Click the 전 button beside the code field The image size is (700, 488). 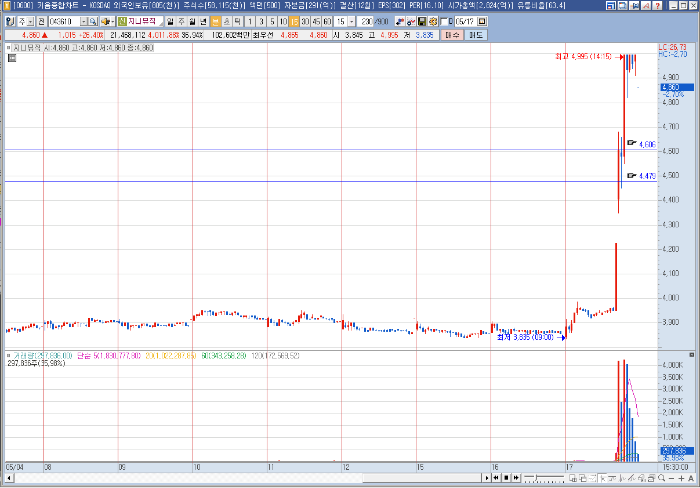pos(41,21)
